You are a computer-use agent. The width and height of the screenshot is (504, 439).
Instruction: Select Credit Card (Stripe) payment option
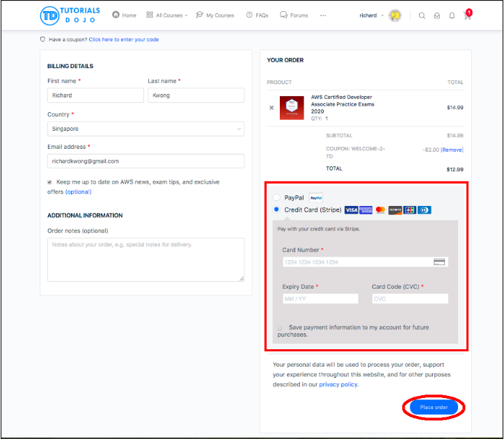click(276, 209)
